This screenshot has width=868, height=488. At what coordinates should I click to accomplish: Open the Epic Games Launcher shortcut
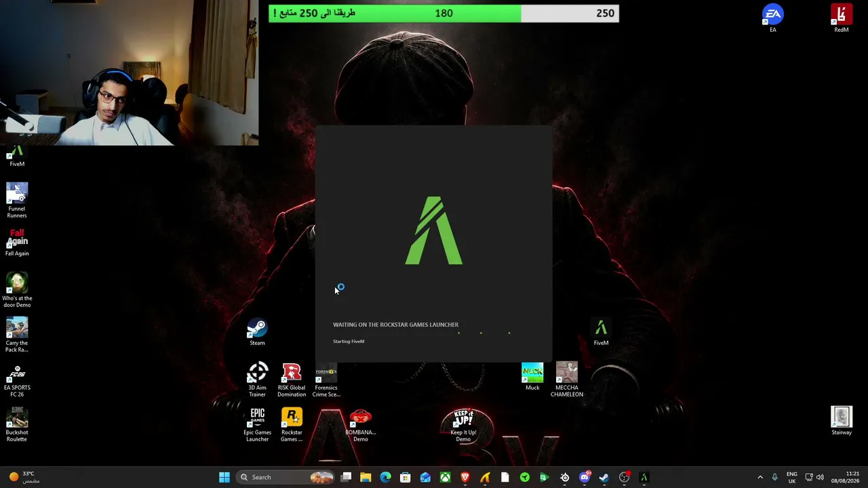[x=257, y=425]
